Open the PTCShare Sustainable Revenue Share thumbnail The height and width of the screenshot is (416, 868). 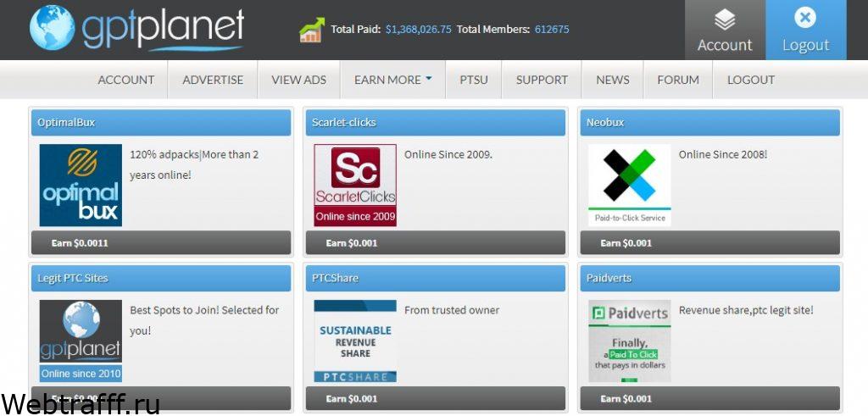tap(355, 341)
